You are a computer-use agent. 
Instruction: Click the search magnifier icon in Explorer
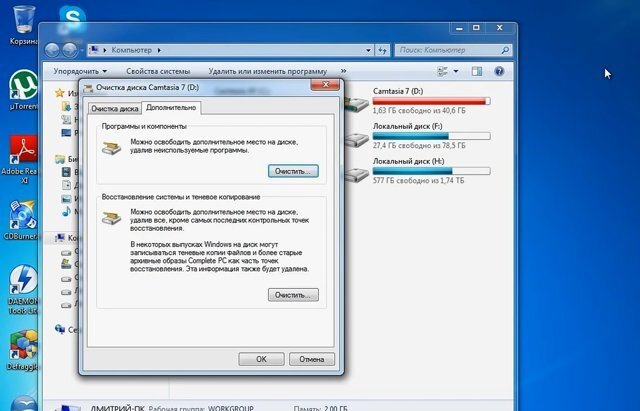pos(505,50)
